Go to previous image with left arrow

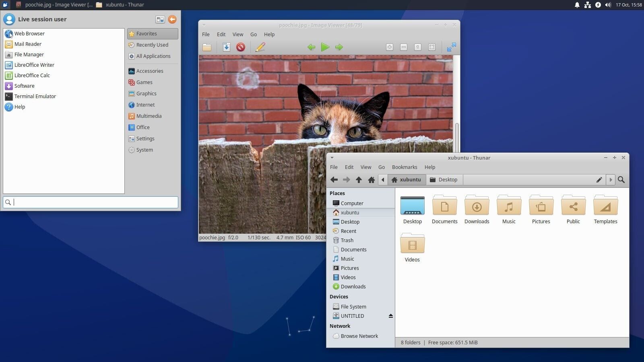coord(311,47)
